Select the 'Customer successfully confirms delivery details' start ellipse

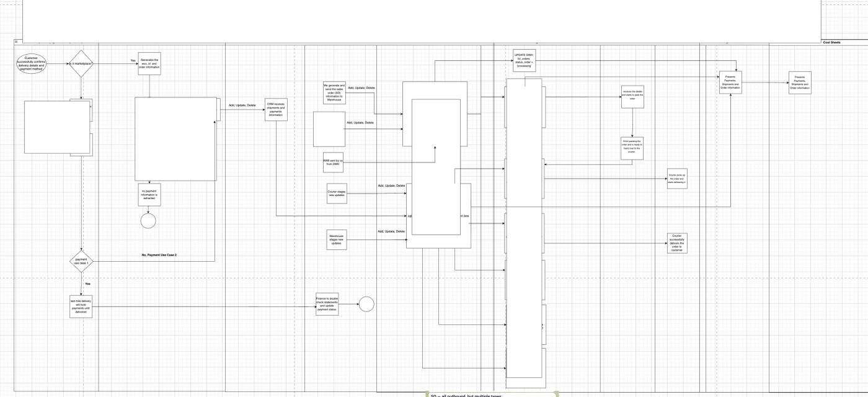click(x=31, y=63)
